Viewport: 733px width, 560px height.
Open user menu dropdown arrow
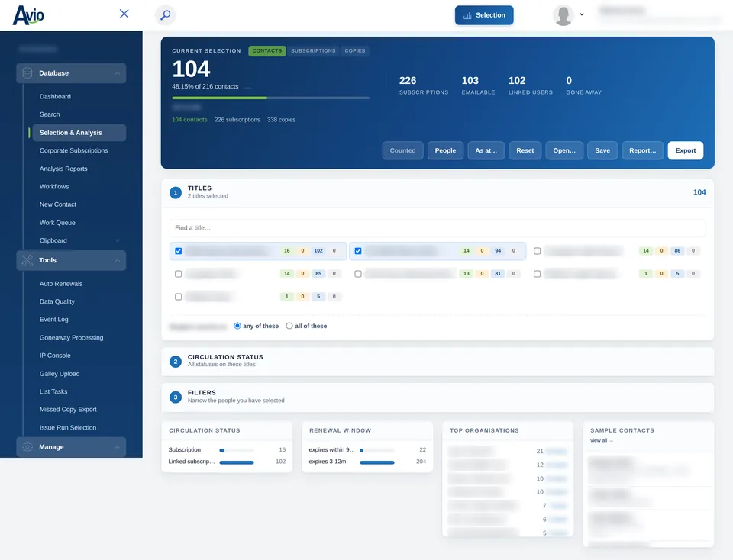(582, 14)
